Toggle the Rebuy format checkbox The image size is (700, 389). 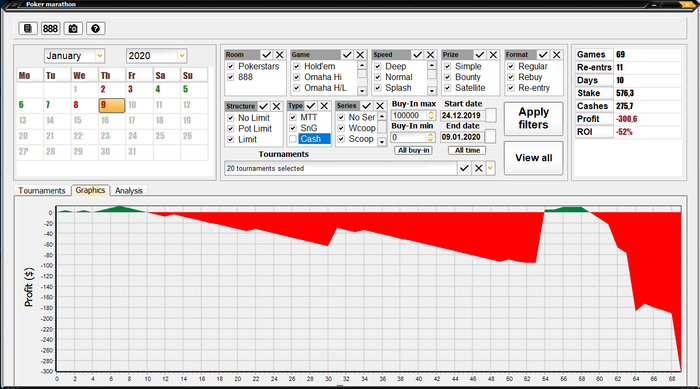click(x=511, y=77)
